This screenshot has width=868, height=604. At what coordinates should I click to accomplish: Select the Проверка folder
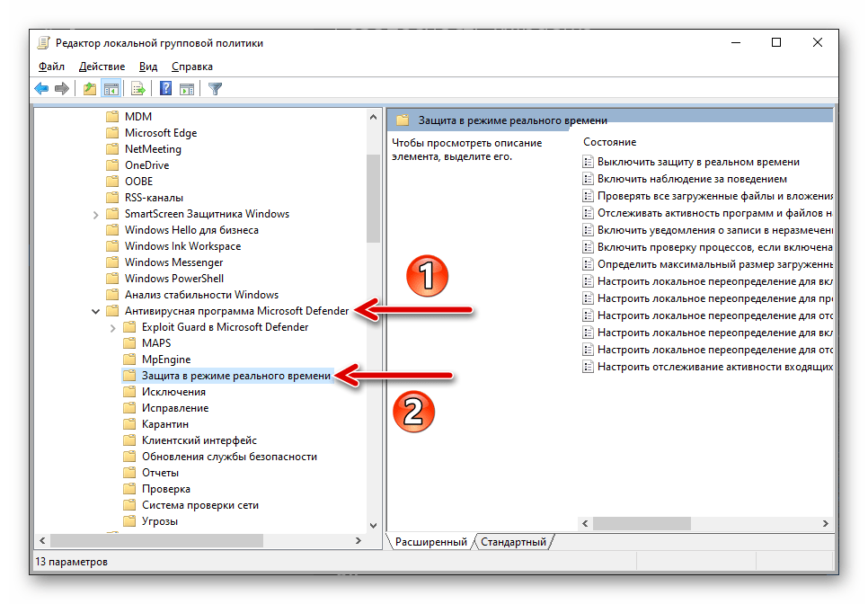[x=166, y=489]
